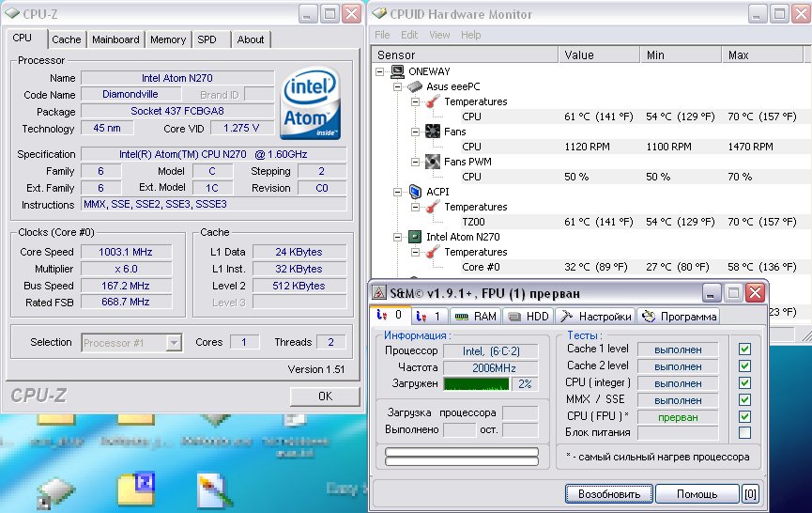Collapse Temperatures under Intel Atom N270

pos(415,252)
